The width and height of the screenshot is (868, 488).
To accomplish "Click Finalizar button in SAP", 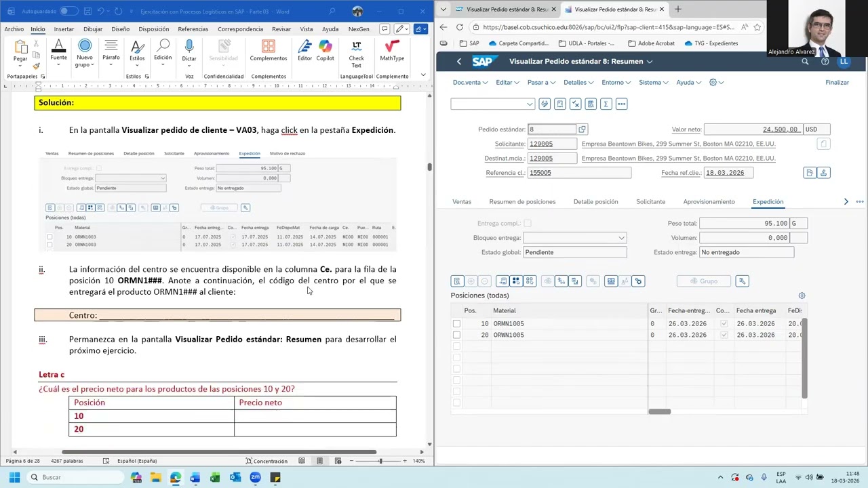I will (837, 82).
